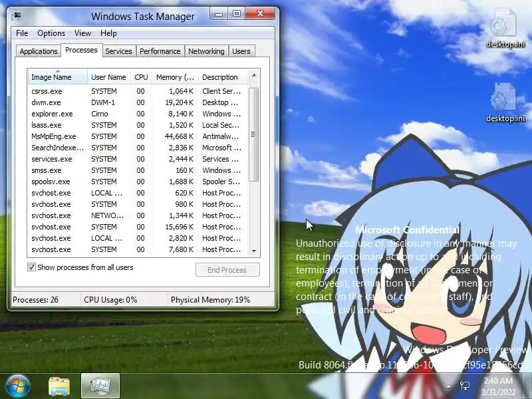The width and height of the screenshot is (532, 399).
Task: Maximize the Windows Task Manager window
Action: pos(237,13)
